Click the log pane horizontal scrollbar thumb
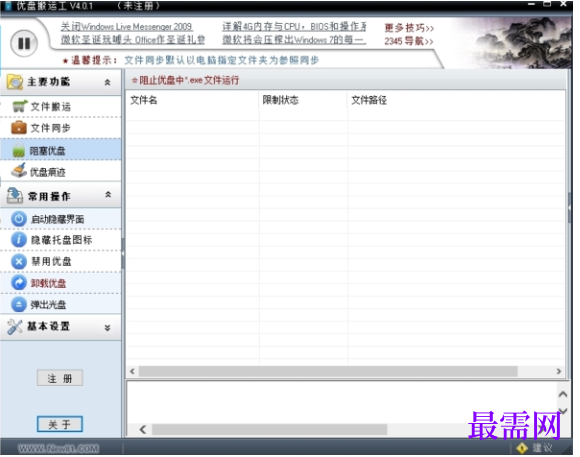The height and width of the screenshot is (457, 580). tap(270, 430)
